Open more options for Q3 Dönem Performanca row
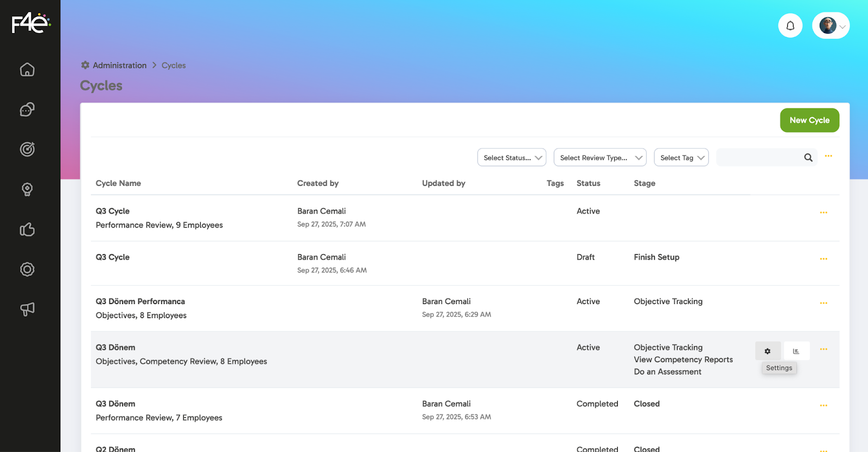Screen dimensions: 868x452 pos(823,303)
